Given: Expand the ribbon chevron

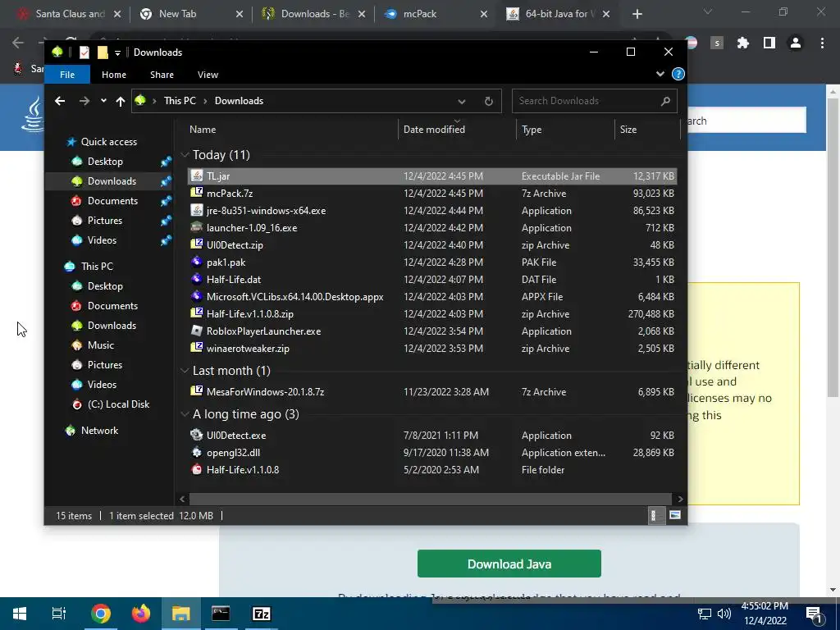Looking at the screenshot, I should click(660, 74).
